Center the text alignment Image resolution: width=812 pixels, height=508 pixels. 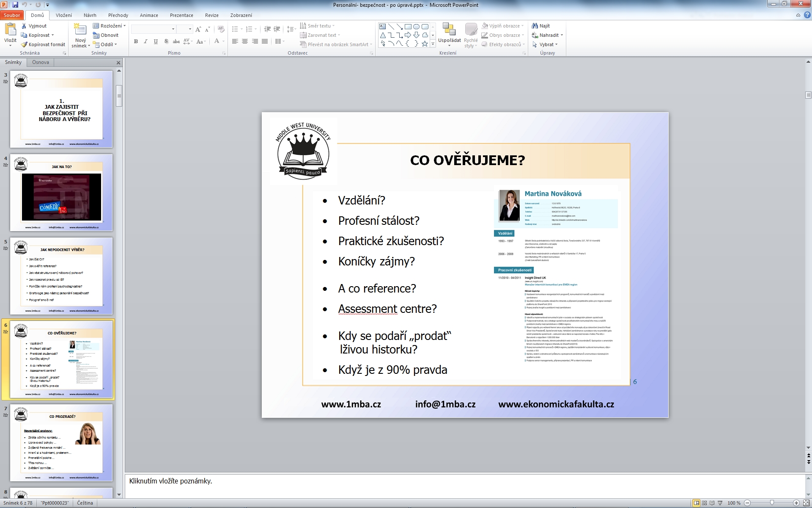tap(245, 41)
